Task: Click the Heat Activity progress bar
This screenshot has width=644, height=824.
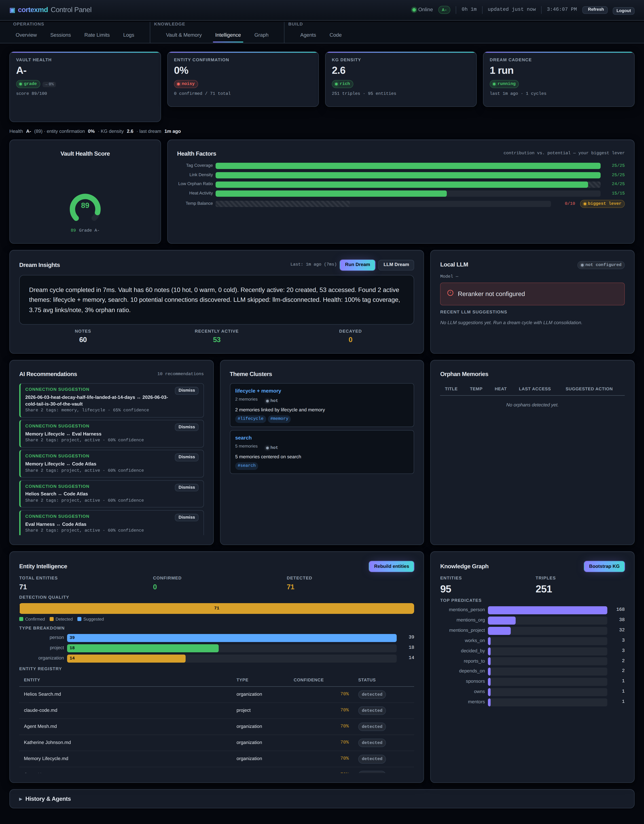Action: coord(408,194)
